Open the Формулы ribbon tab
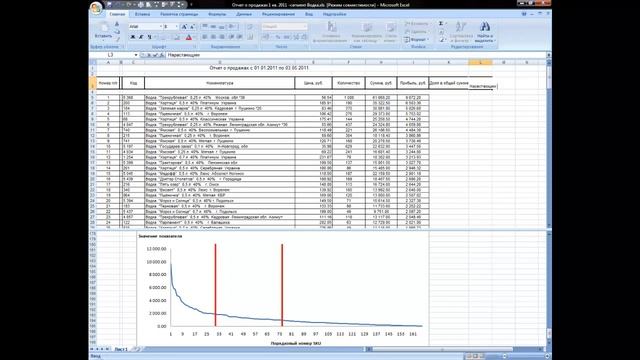Image resolution: width=640 pixels, height=360 pixels. 217,14
